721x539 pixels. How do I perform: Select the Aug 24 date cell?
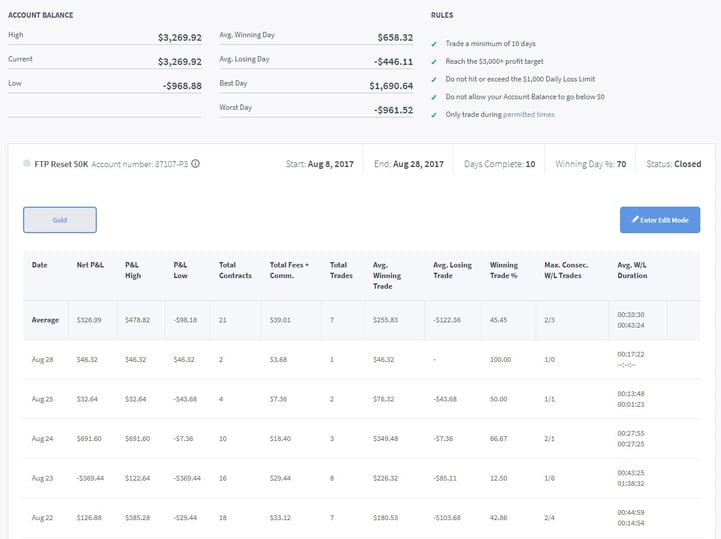click(42, 439)
